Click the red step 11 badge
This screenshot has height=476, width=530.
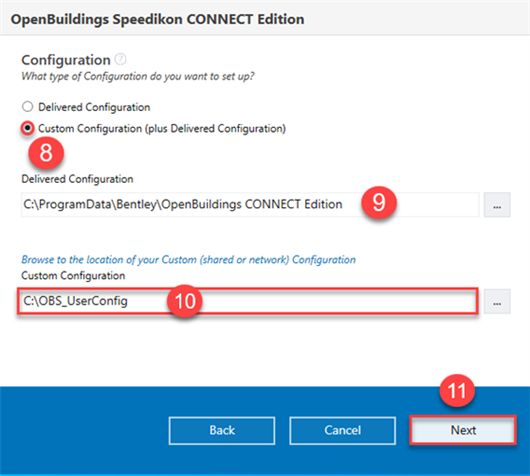click(x=457, y=390)
